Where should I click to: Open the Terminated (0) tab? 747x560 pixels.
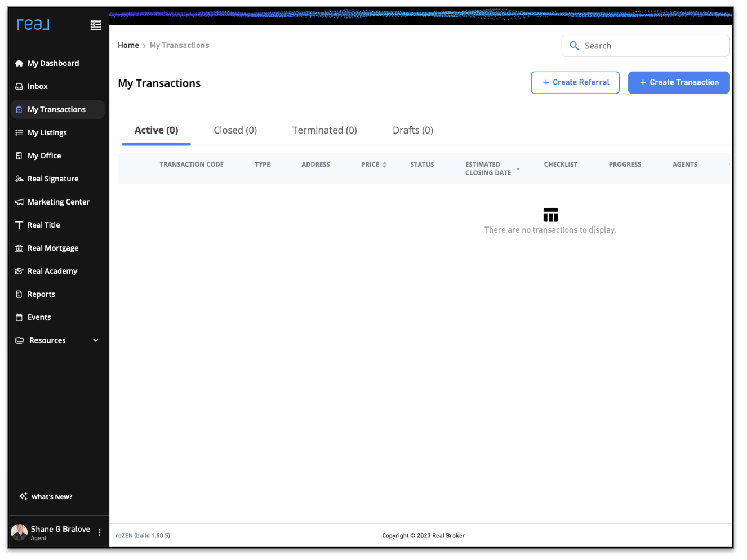[324, 131]
